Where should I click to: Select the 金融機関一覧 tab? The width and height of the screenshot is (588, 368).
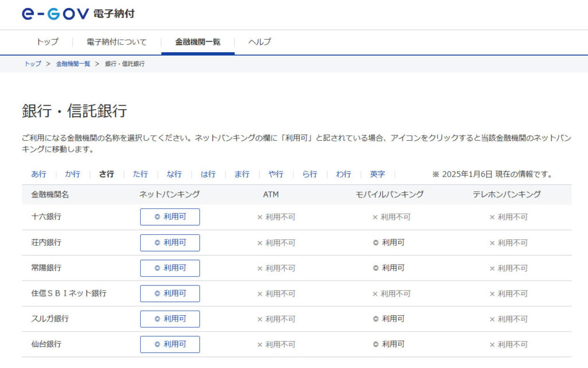(198, 42)
